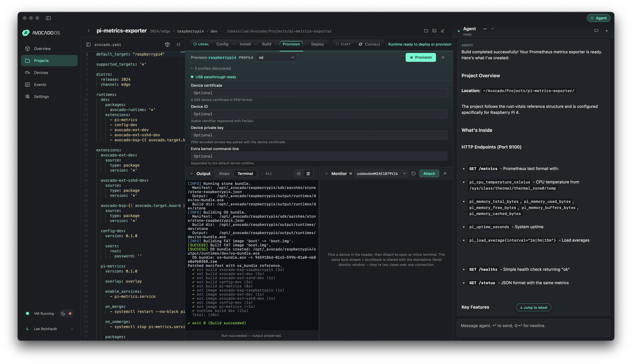Viewport: 632px width, 364px height.
Task: Click the package cube icon beside avocado.yaml
Action: [x=167, y=44]
